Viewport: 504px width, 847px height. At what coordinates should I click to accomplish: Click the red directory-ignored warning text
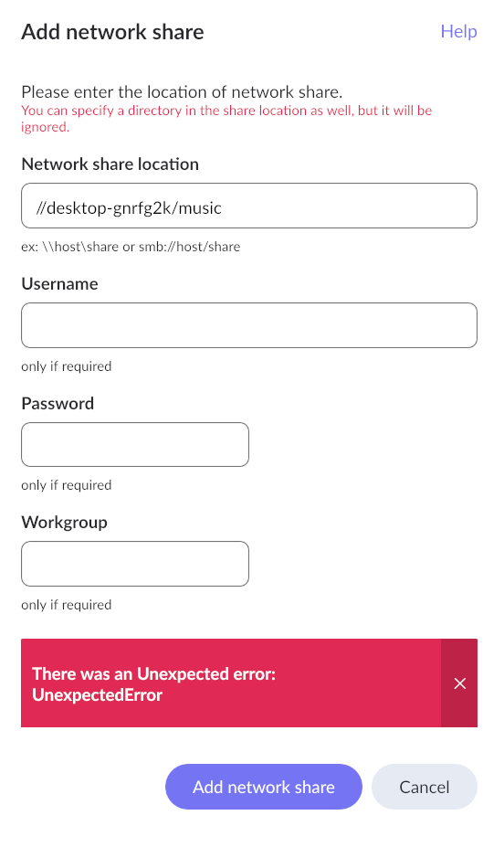click(226, 119)
